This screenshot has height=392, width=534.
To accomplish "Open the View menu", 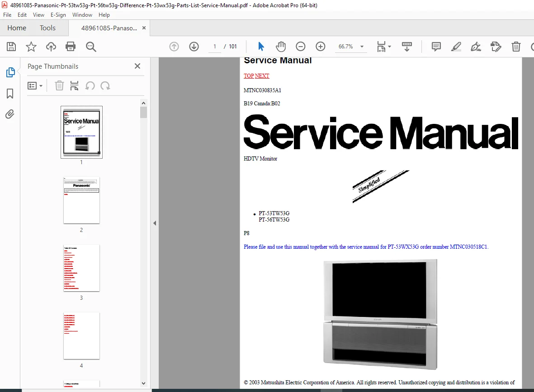I will point(38,15).
